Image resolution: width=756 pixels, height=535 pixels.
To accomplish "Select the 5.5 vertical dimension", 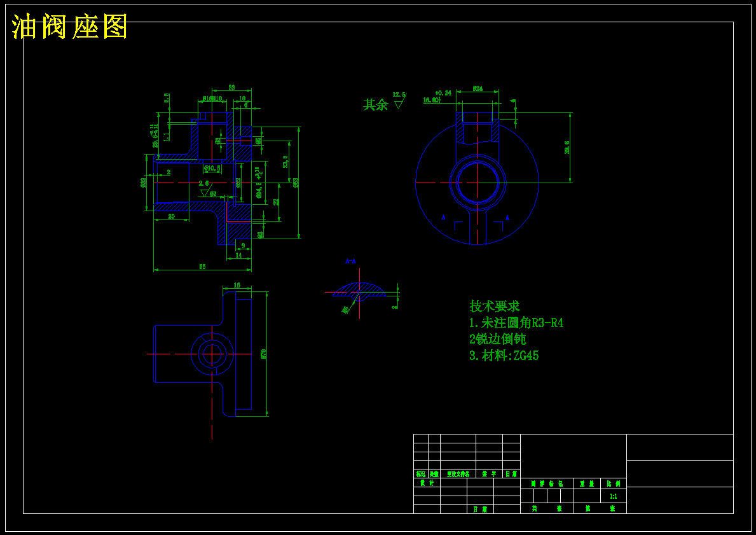I will [167, 98].
